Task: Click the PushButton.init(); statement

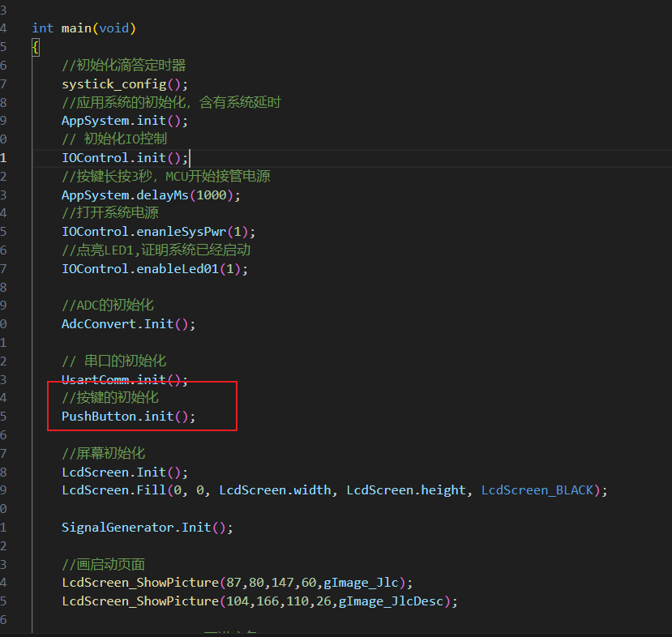Action: [129, 417]
